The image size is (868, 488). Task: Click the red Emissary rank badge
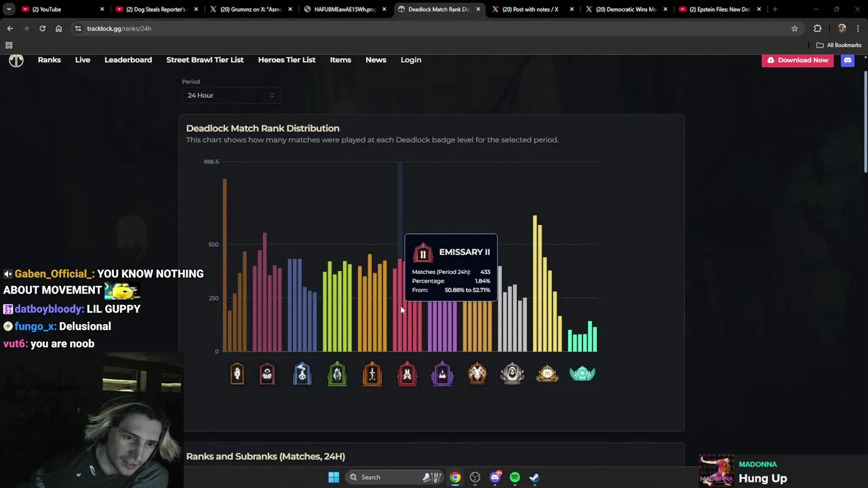point(407,373)
